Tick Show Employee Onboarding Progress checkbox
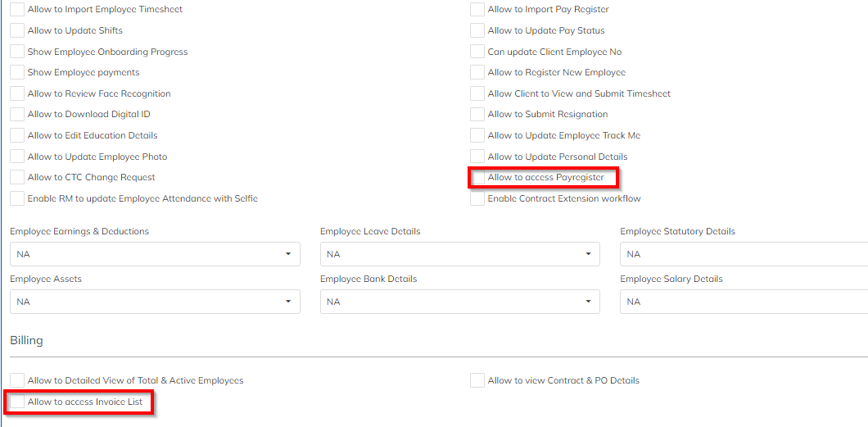This screenshot has width=868, height=427. tap(17, 52)
